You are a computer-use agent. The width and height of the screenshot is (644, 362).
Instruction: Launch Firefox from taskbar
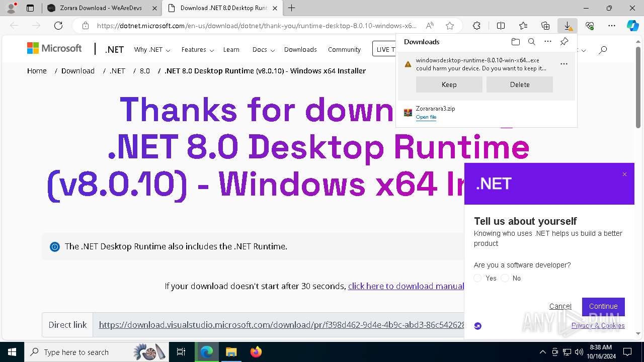[256, 352]
